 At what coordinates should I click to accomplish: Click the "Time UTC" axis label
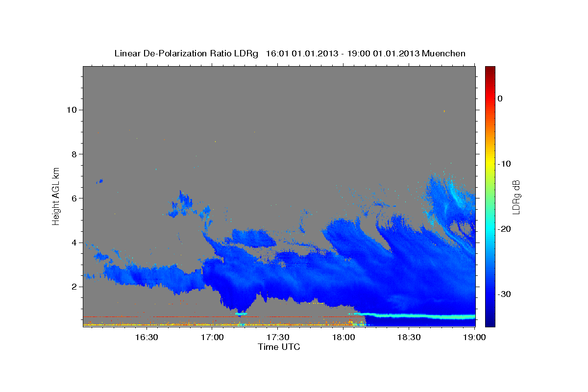(x=279, y=347)
